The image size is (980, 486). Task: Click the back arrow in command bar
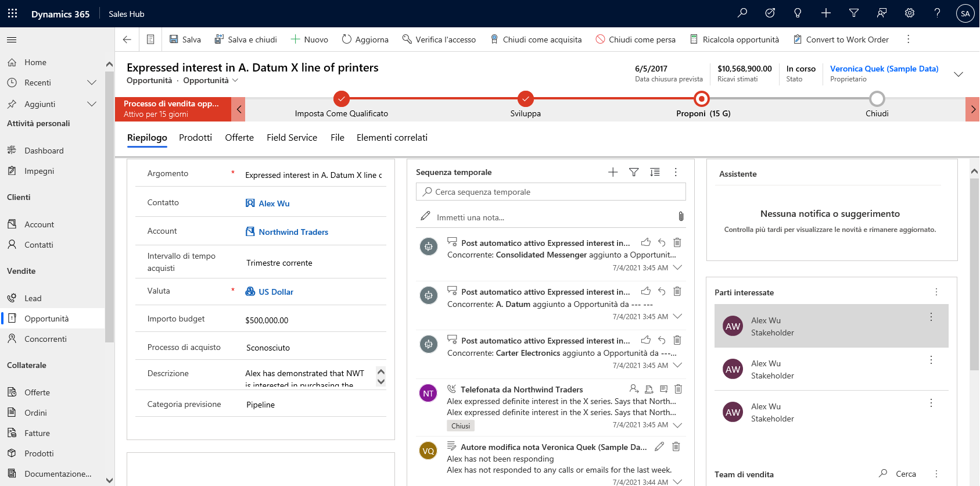click(127, 40)
